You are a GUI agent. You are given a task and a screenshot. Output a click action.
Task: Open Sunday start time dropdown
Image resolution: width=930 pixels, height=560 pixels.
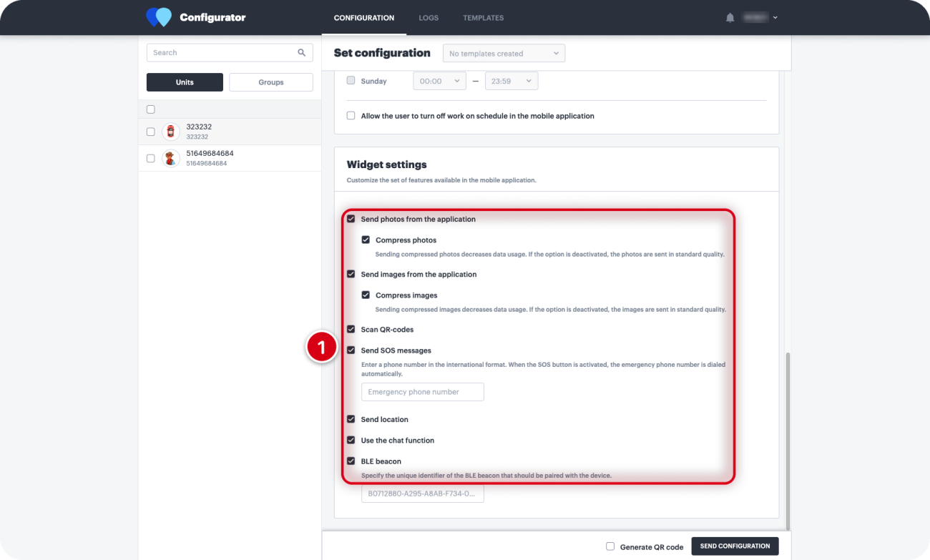coord(440,81)
